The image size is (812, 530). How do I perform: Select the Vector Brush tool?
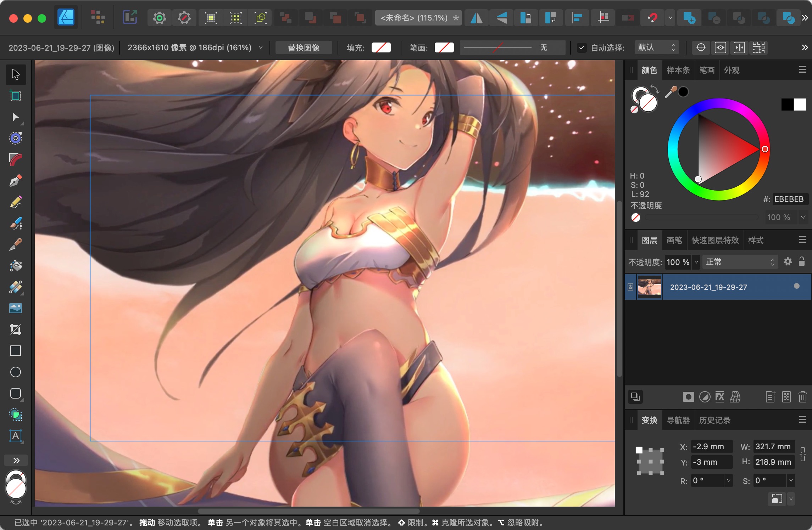[16, 223]
